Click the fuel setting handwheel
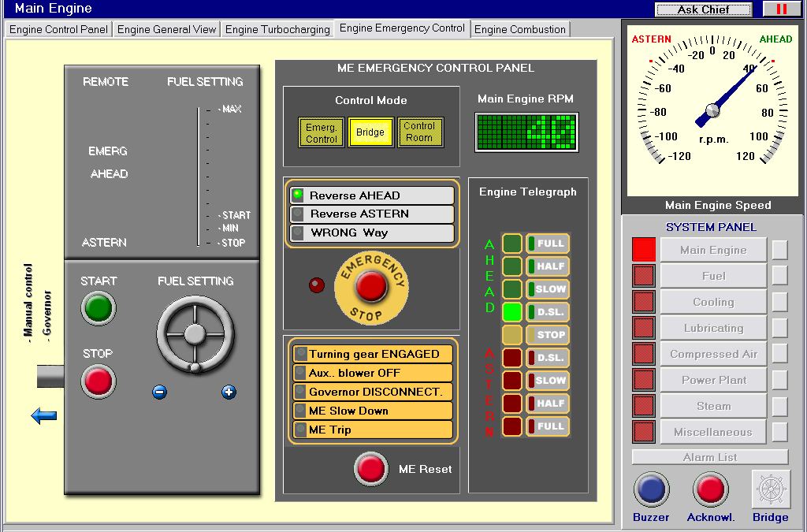Screen dimensions: 807x532 [195, 334]
